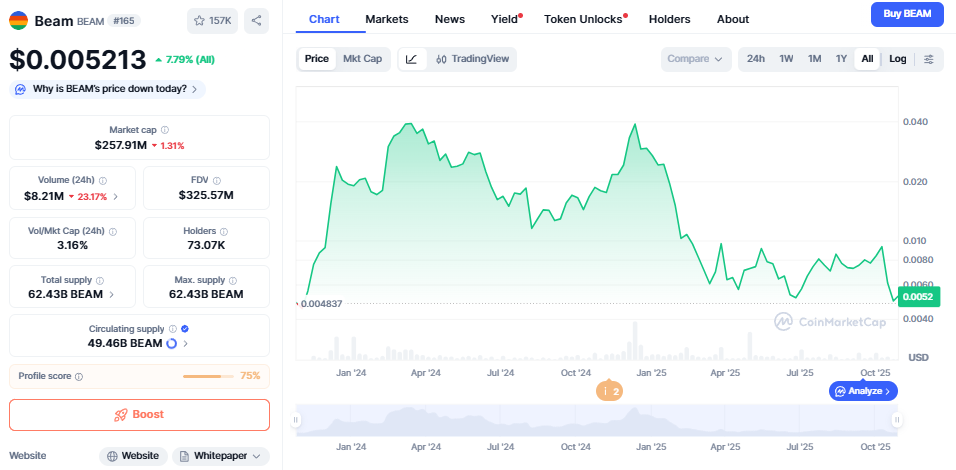Click the left range selector handle
The image size is (956, 470).
tap(296, 419)
